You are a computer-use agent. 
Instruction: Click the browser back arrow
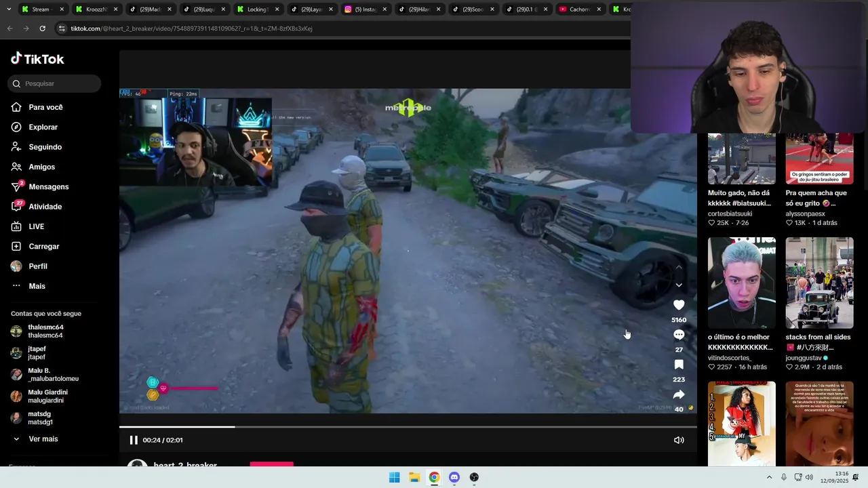tap(9, 28)
